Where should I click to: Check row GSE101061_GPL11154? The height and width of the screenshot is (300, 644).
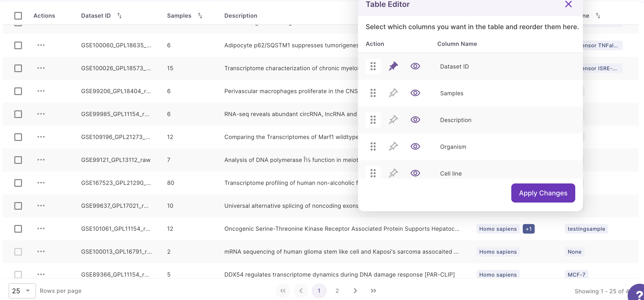[x=18, y=229]
